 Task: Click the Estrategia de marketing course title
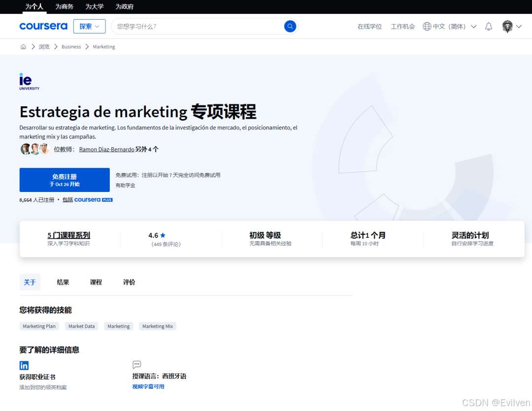pyautogui.click(x=138, y=112)
